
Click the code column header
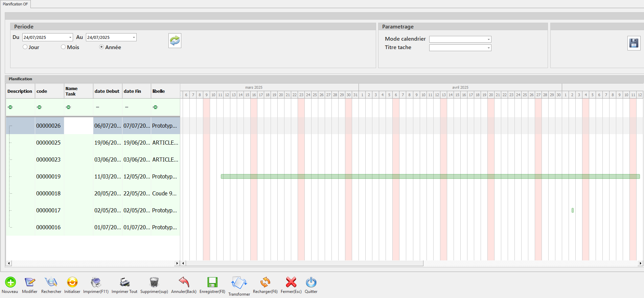click(x=42, y=91)
